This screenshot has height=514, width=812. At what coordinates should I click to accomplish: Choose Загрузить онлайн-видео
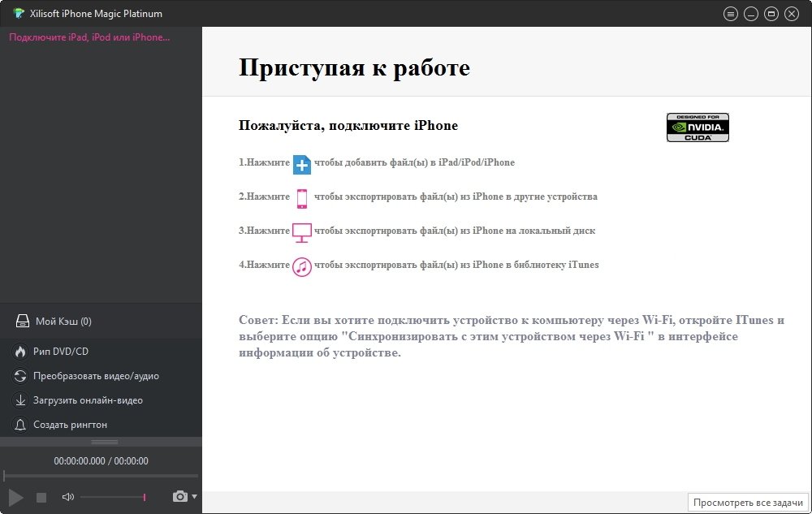coord(88,400)
